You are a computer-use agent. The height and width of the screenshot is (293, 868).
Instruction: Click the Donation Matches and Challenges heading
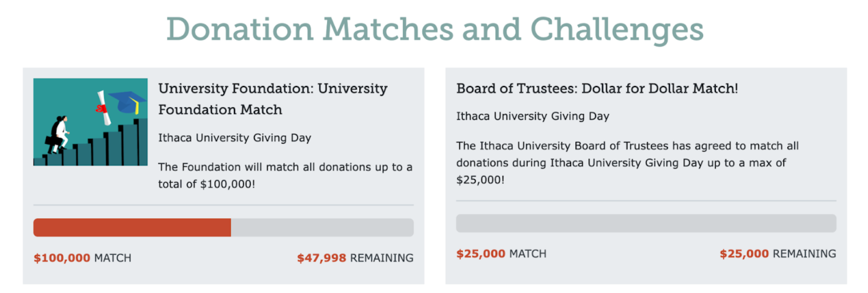[434, 29]
